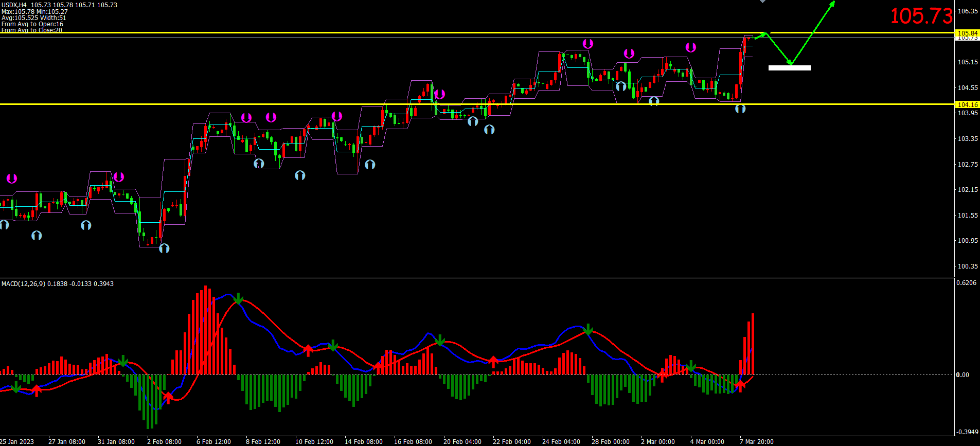
Task: Click the red MACD up-arrow near 2 Feb trough
Action: (x=168, y=396)
